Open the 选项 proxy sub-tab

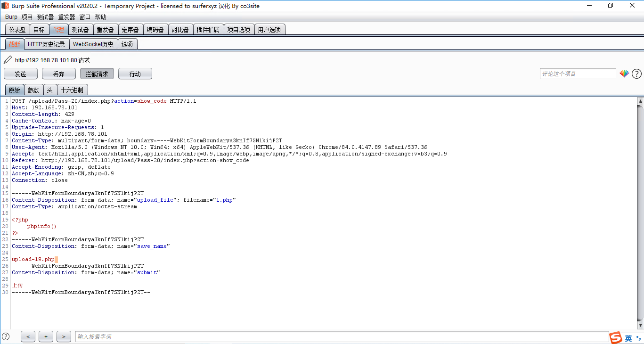127,44
